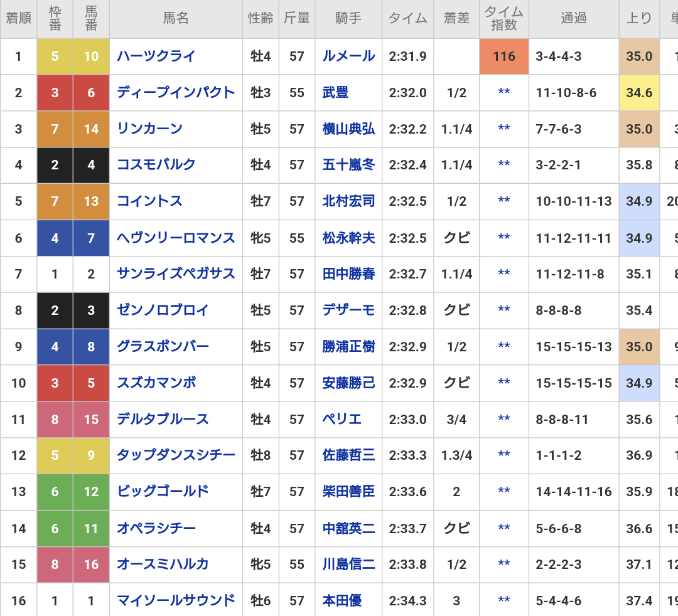
Task: Click the green frame number 6 for ビッグゴールド
Action: (55, 492)
